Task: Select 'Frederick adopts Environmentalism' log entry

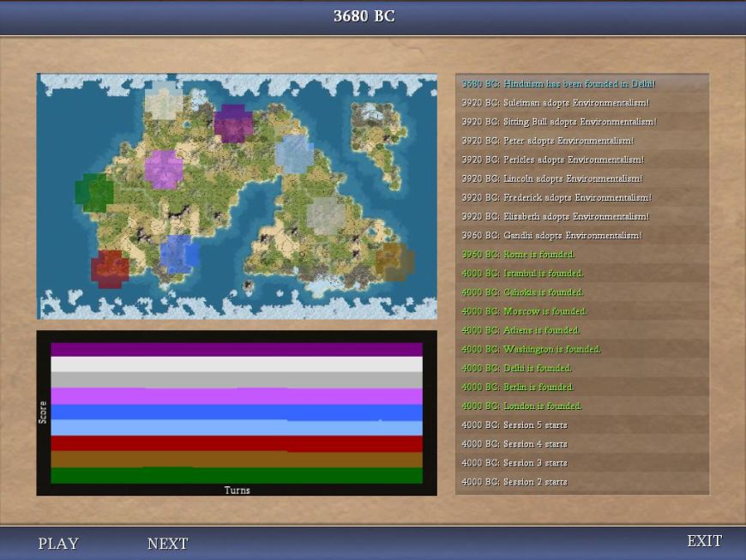Action: [582, 197]
